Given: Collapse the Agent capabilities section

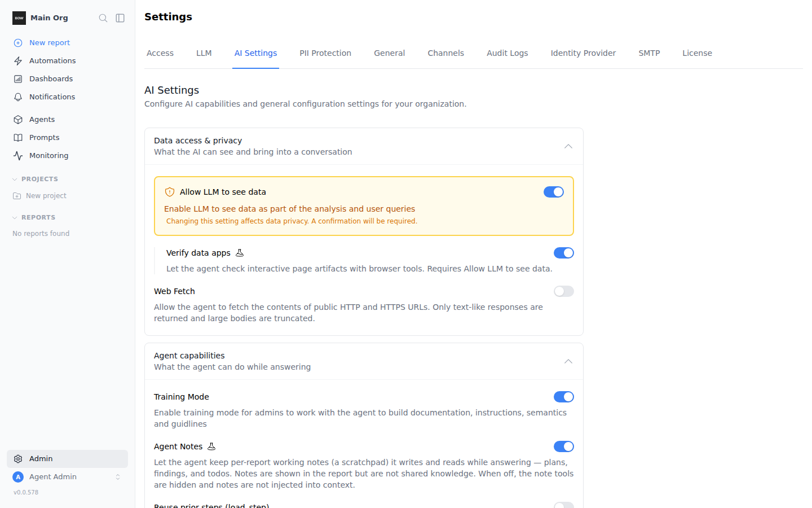Looking at the screenshot, I should [x=568, y=361].
